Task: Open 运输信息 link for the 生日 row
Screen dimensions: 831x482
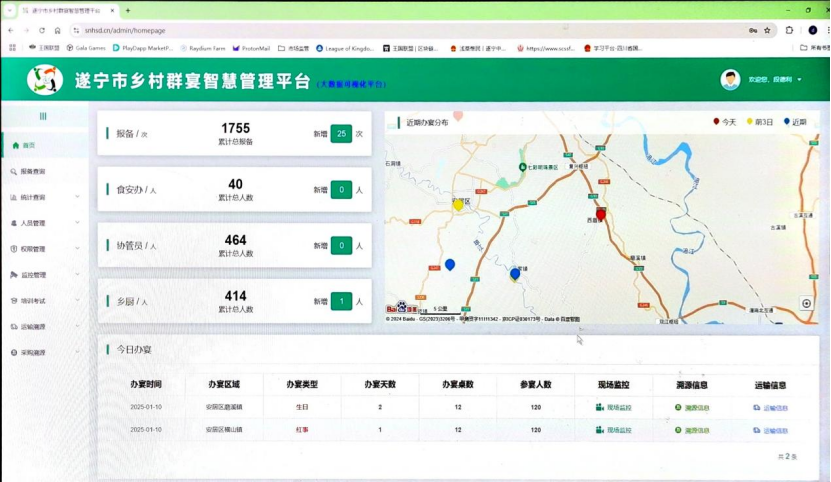Action: tap(770, 407)
